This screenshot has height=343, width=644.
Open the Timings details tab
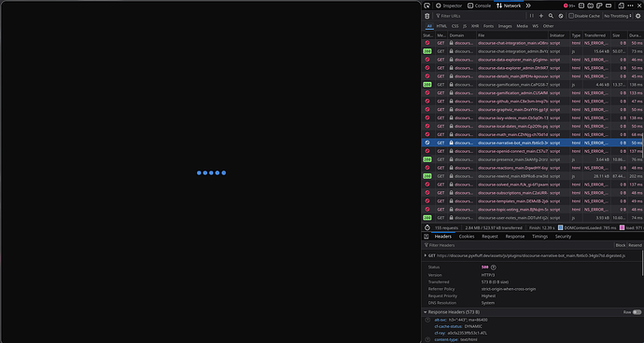click(x=539, y=237)
